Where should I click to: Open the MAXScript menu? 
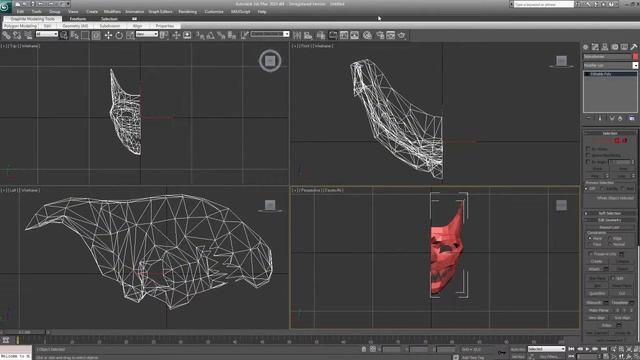pyautogui.click(x=240, y=12)
